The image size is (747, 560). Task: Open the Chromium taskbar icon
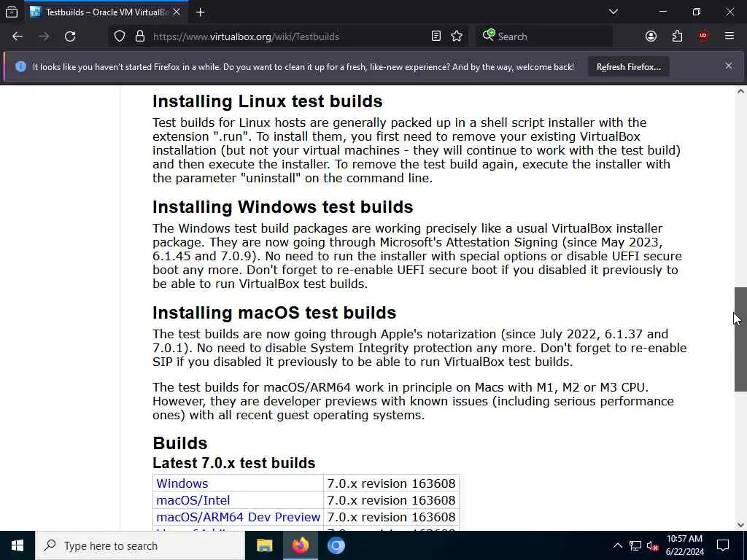(x=336, y=545)
